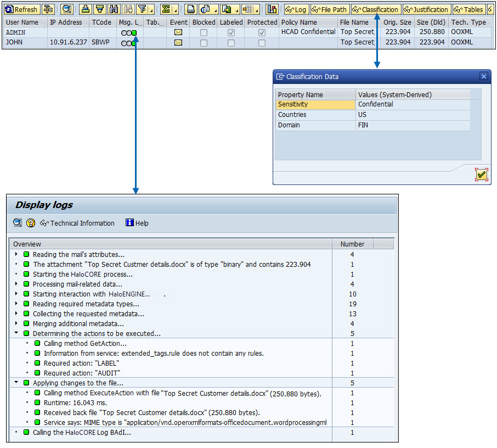Click the Details magnifier icon in Display logs

pos(18,223)
